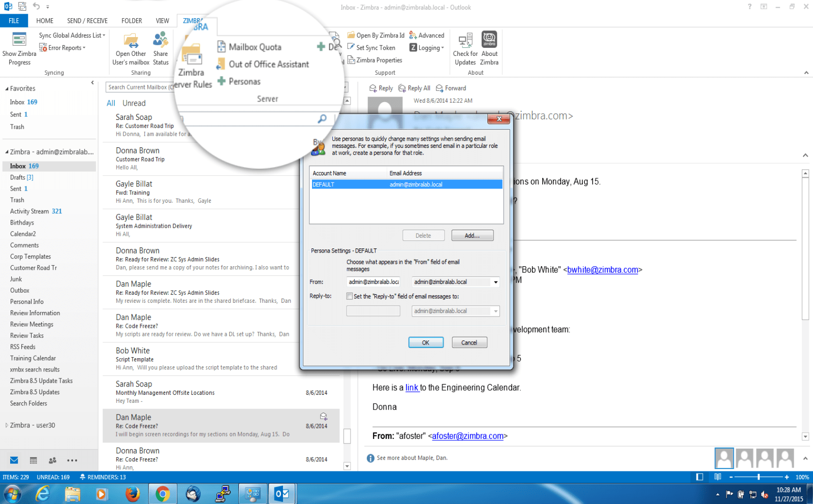
Task: Click Open By Zimbra Id
Action: pos(376,36)
